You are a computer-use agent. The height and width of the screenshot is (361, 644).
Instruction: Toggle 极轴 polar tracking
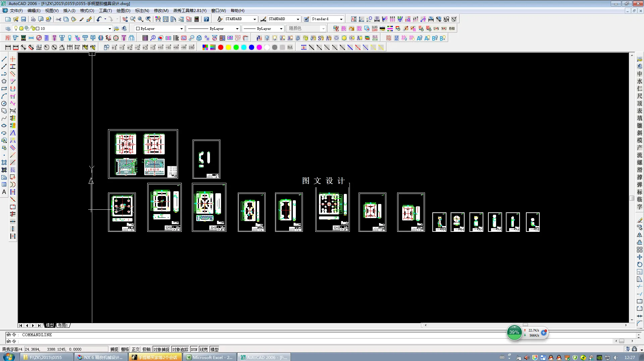pyautogui.click(x=147, y=349)
